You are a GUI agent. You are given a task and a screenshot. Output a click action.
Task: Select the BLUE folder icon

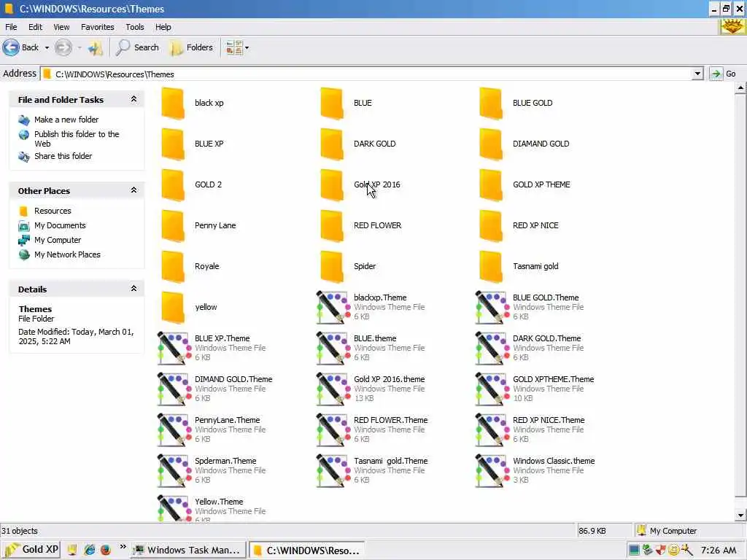(332, 104)
